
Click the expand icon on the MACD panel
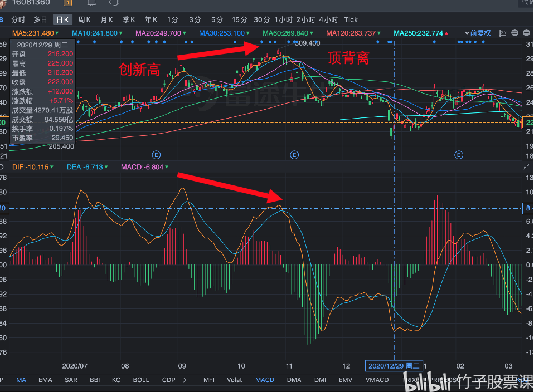(x=526, y=166)
